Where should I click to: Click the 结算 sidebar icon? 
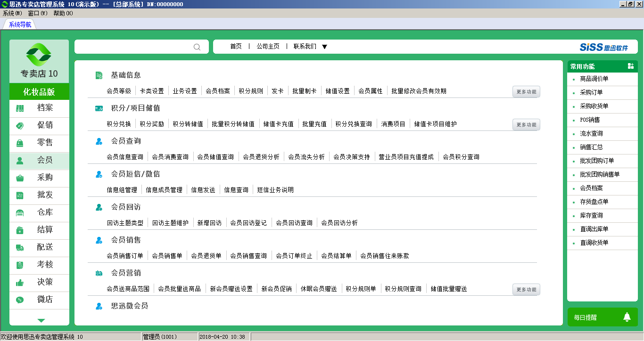[x=20, y=230]
